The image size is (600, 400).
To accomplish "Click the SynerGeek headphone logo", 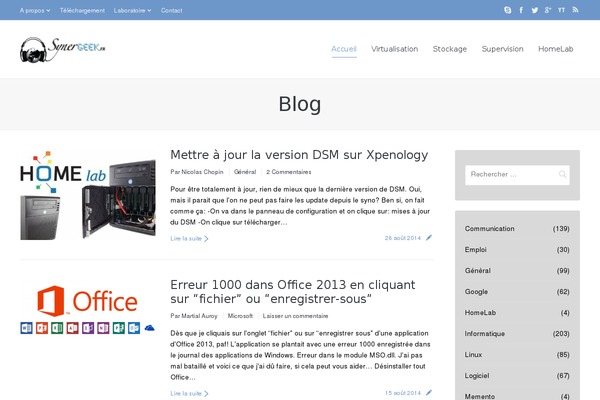I will 62,50.
